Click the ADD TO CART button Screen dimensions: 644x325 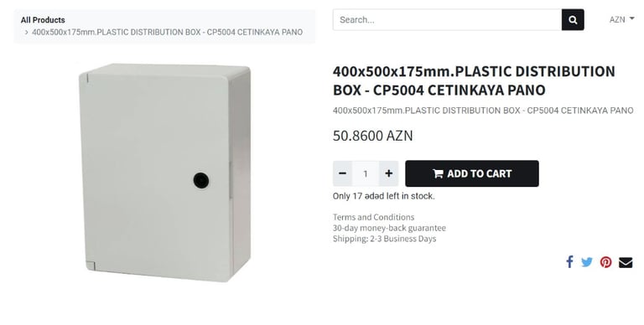click(x=472, y=173)
